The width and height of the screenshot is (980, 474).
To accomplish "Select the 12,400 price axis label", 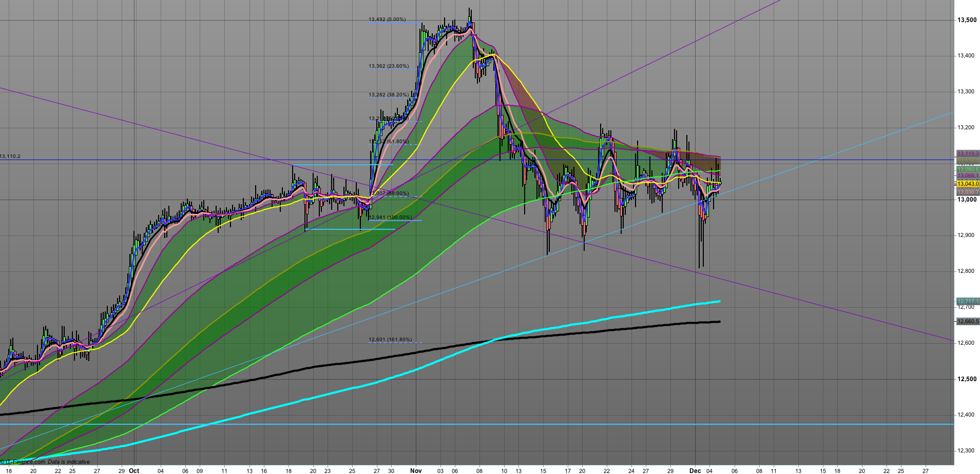I will point(966,415).
